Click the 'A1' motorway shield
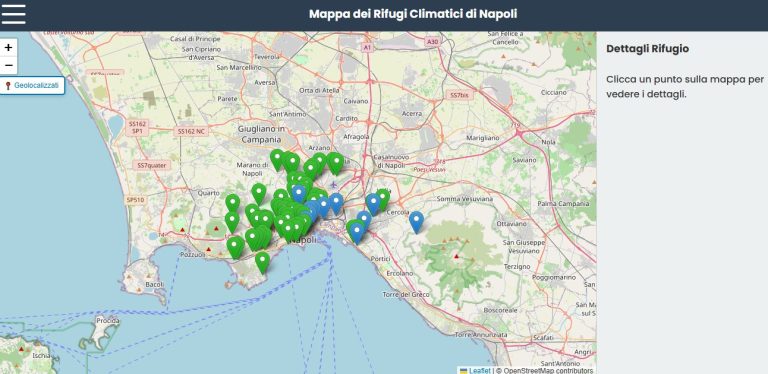The width and height of the screenshot is (768, 374). (367, 47)
